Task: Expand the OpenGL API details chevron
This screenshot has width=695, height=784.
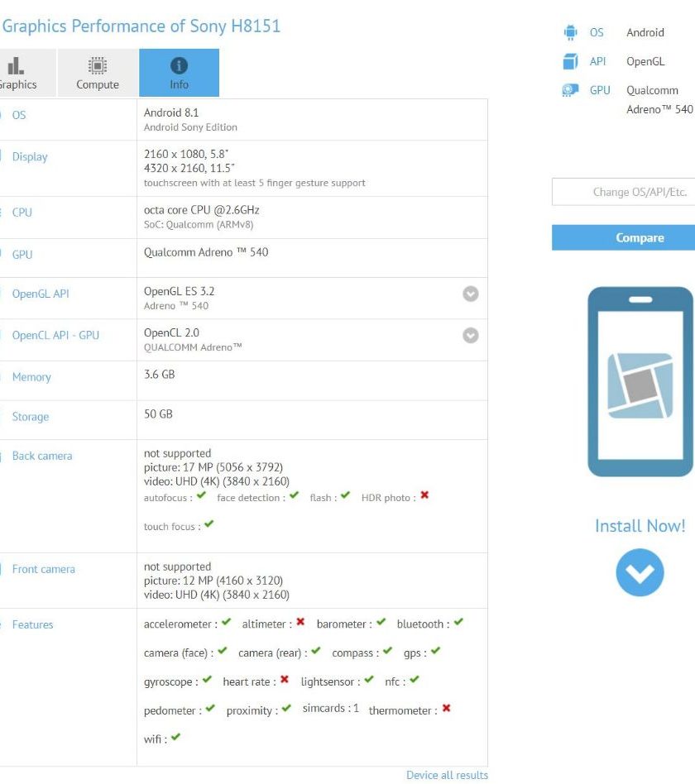Action: click(x=470, y=294)
